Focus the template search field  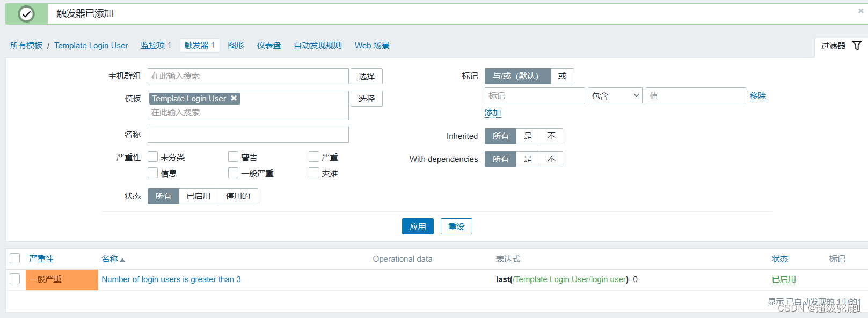[248, 112]
